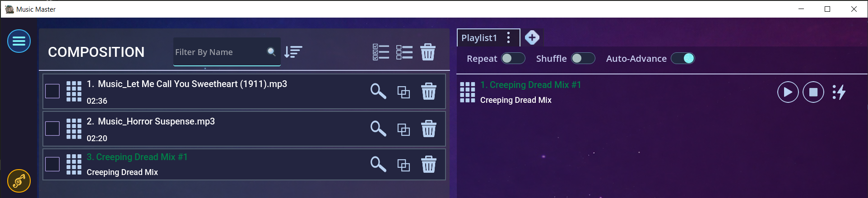Check the Let Me Call You Sweetheart checkbox
Image resolution: width=868 pixels, height=198 pixels.
52,91
